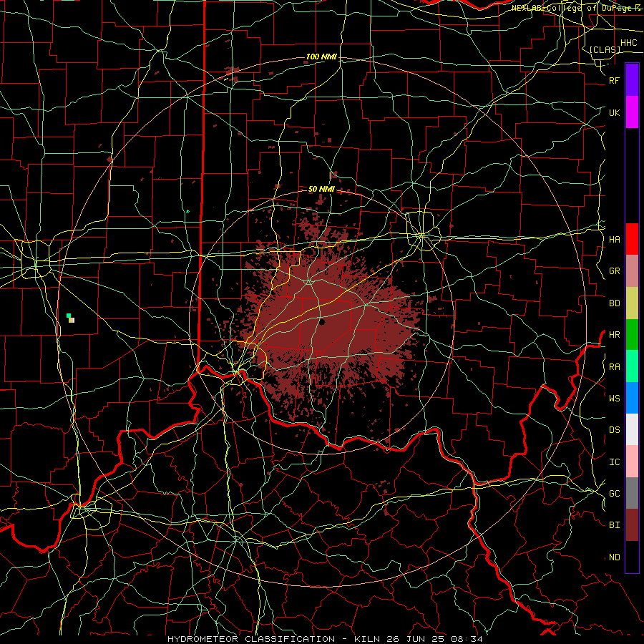Click the magenta UK legend swatch
The image size is (644, 644).
pyautogui.click(x=632, y=112)
